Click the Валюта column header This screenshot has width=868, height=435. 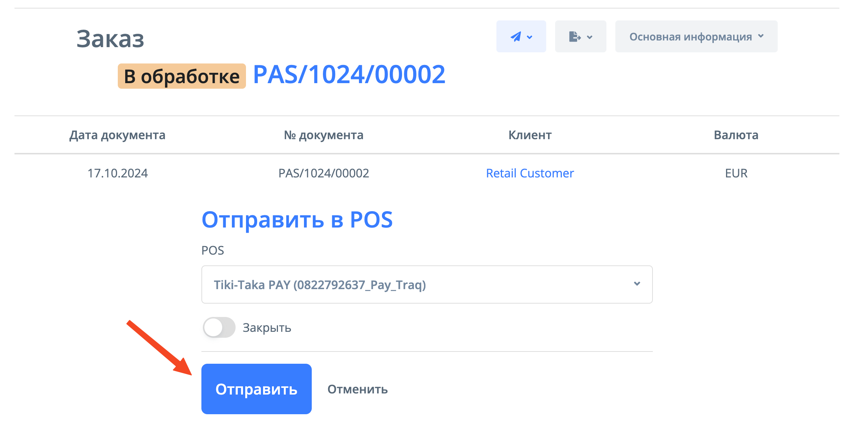[736, 135]
